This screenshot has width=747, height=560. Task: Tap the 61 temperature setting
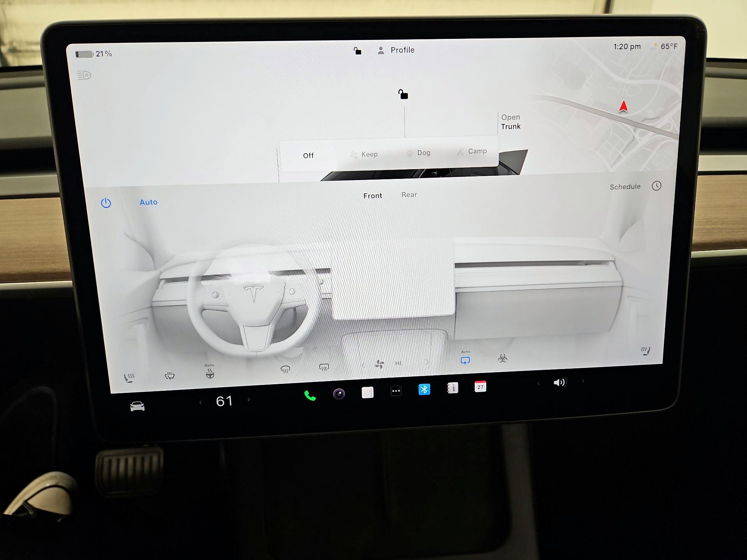coord(224,401)
